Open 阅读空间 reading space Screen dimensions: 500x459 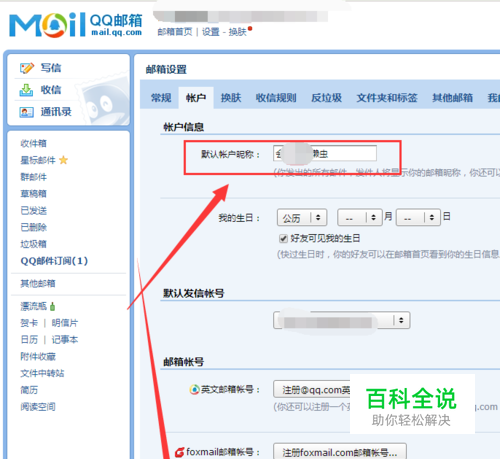click(x=38, y=407)
